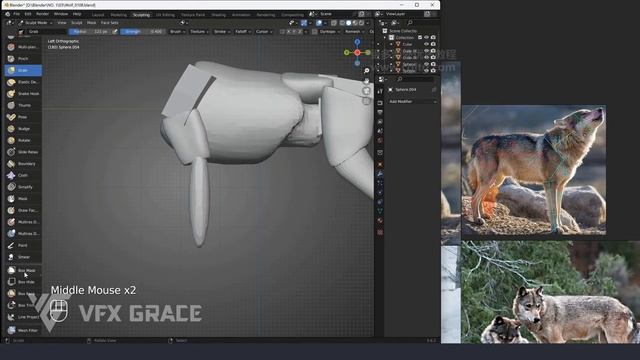Select the Box Hide tool
Screen dimensions: 640x360
(23, 282)
